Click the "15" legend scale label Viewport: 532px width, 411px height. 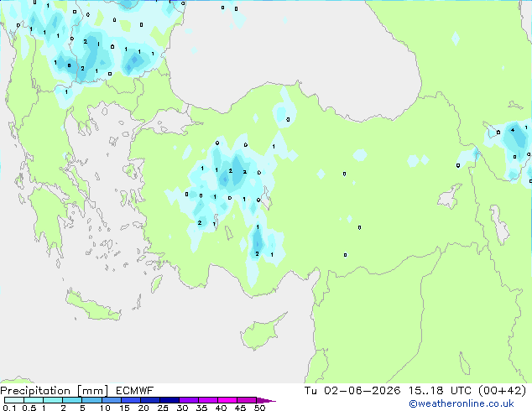click(124, 408)
